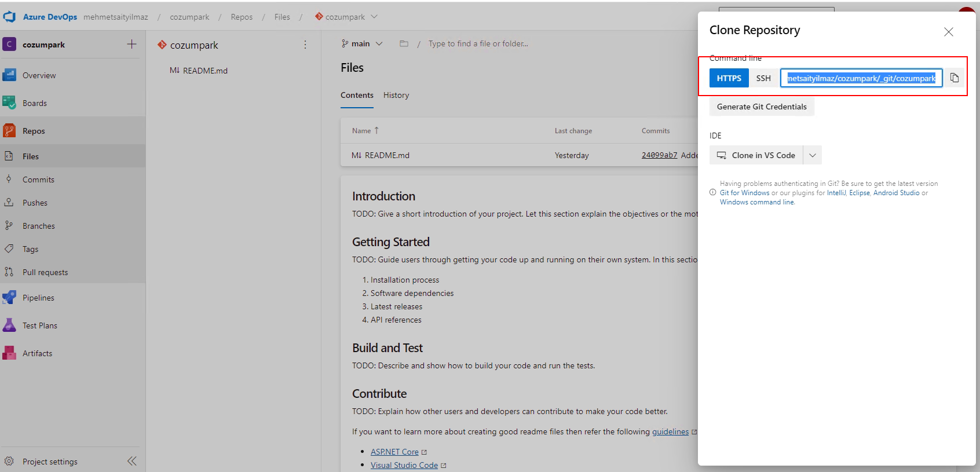Click the plus icon beside cozumpark project

coord(132,45)
